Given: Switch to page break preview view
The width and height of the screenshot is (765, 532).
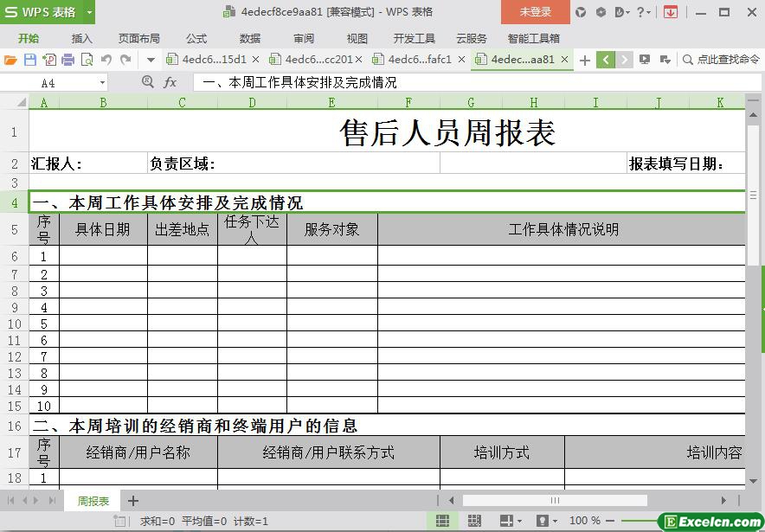Looking at the screenshot, I should coord(474,521).
